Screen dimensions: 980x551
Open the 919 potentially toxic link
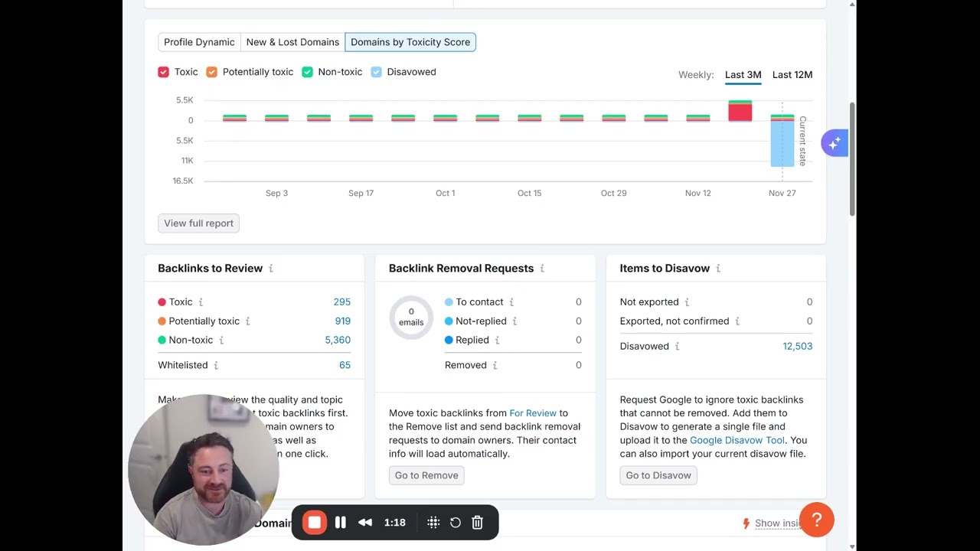click(342, 321)
